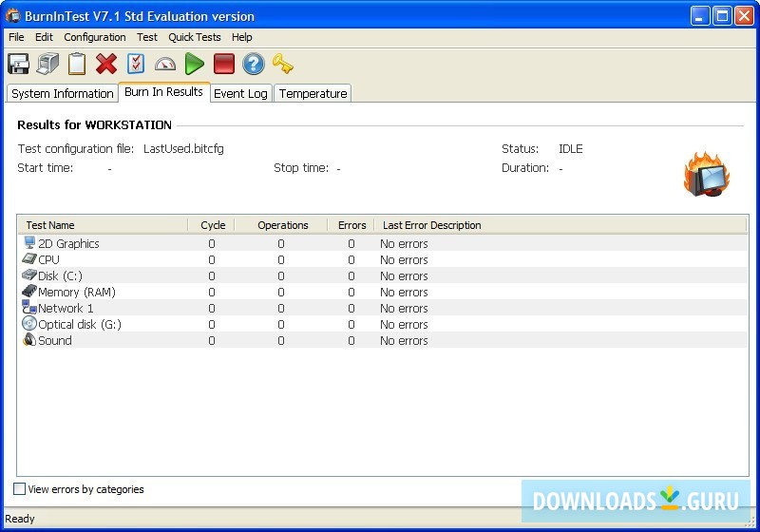
Task: Click the clipboard icon in toolbar
Action: tap(77, 64)
